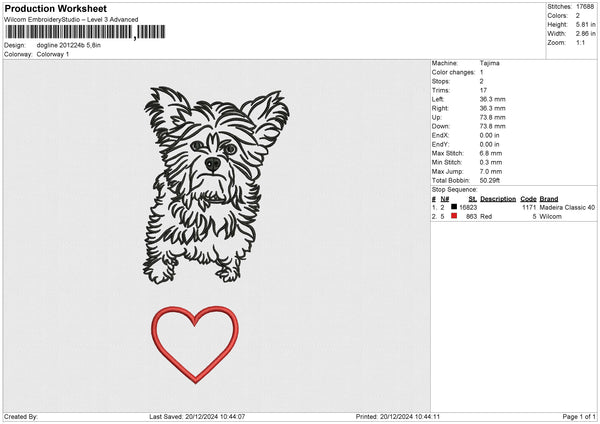Click the Trims value '17'
The image size is (600, 424).
(483, 90)
